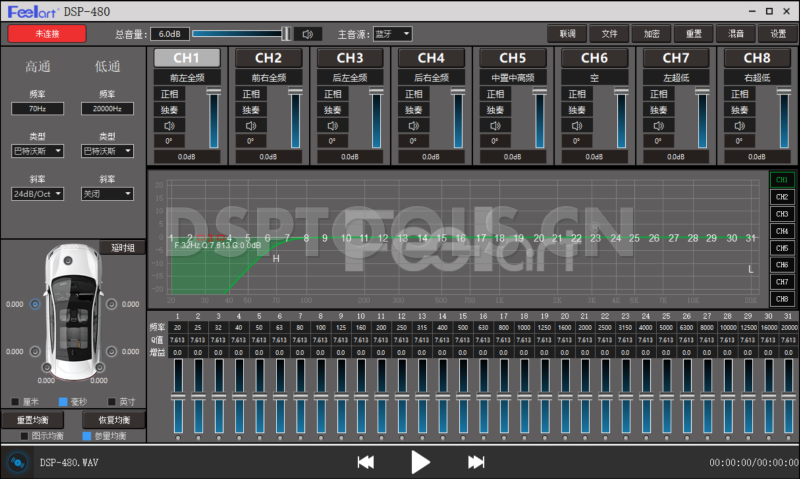The height and width of the screenshot is (479, 800).
Task: Skip to the previous track
Action: 366,462
